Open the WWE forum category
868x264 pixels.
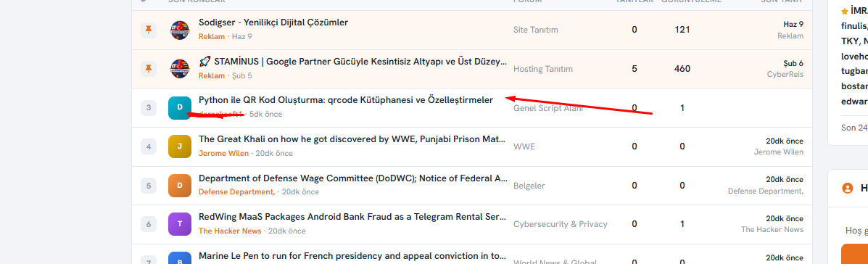pos(524,147)
